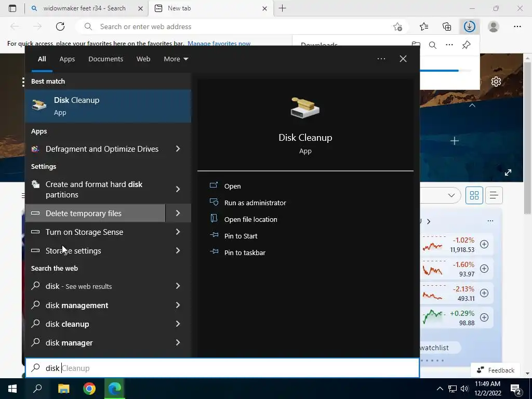Open more options in Downloads panel
The height and width of the screenshot is (399, 532).
click(x=449, y=45)
